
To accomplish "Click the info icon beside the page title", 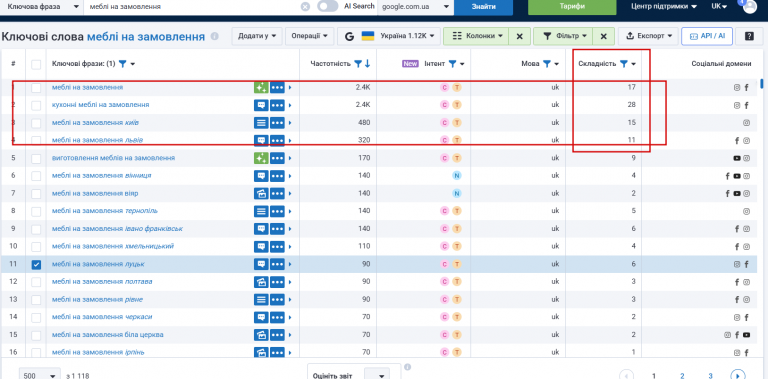I will point(214,36).
